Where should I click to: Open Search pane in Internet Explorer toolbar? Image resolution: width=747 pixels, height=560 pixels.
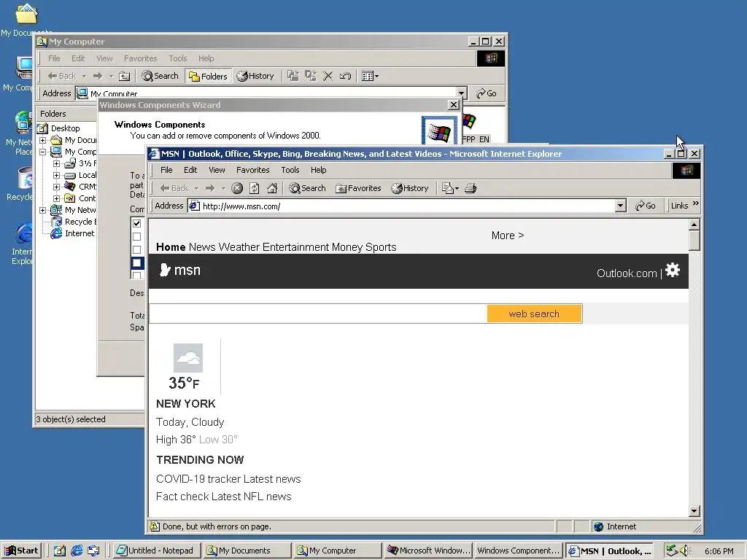pyautogui.click(x=307, y=188)
